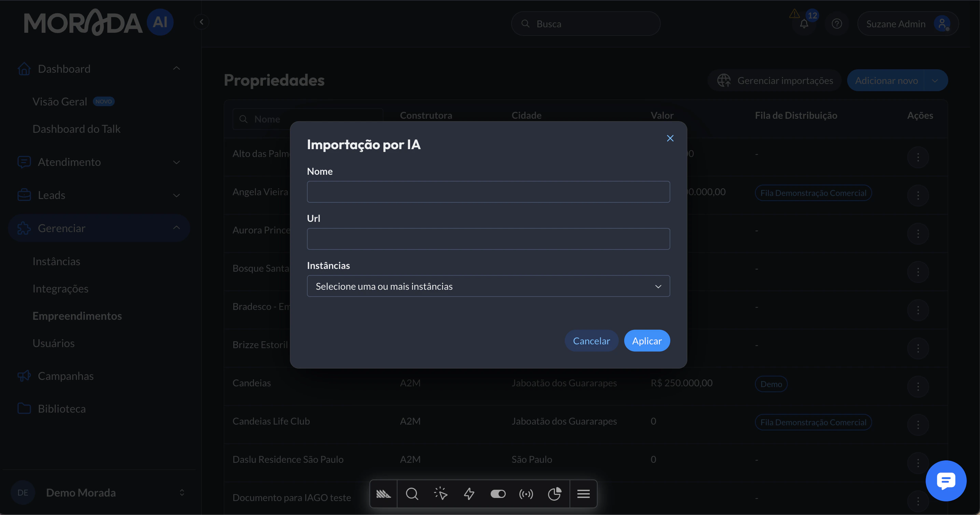Close the Importação por IA dialog
Image resolution: width=980 pixels, height=515 pixels.
pyautogui.click(x=670, y=138)
